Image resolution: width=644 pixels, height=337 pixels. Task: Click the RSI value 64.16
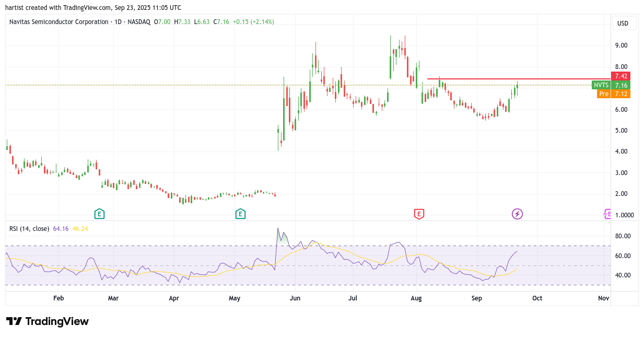coord(61,228)
